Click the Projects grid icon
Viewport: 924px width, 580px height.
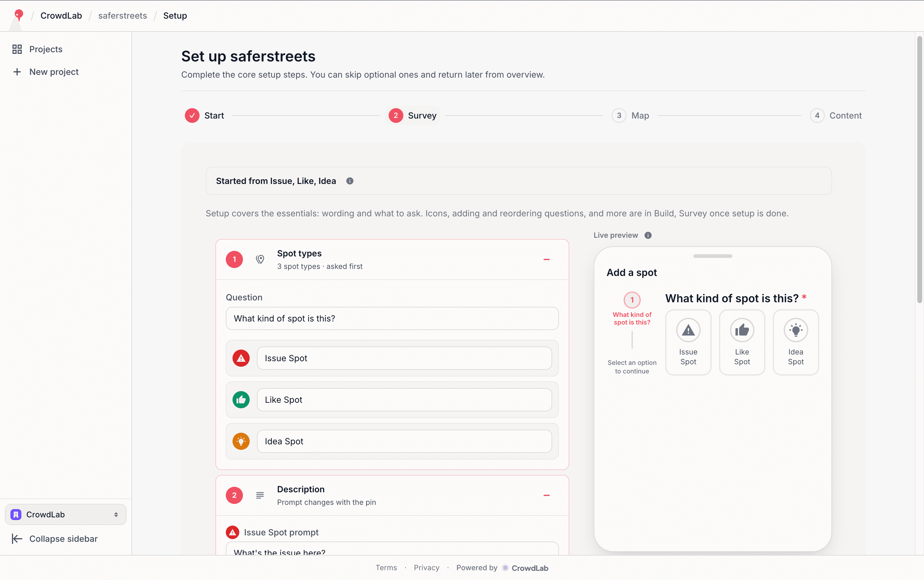(x=17, y=49)
